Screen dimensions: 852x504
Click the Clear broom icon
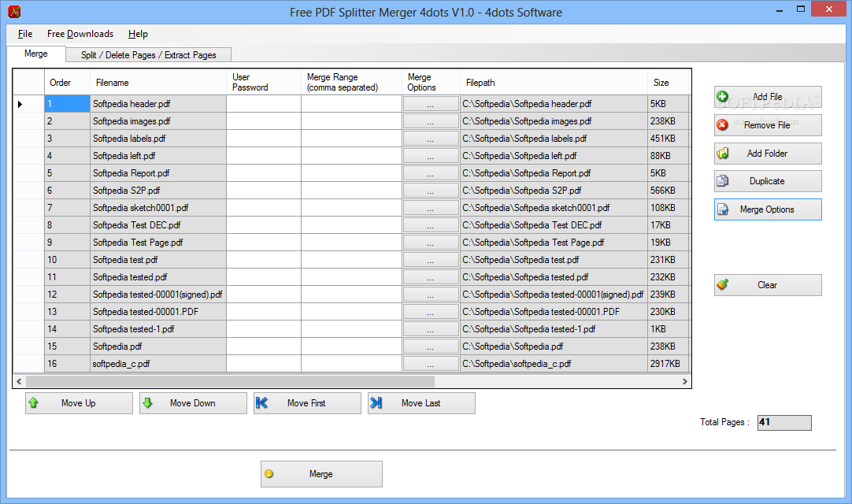point(722,284)
